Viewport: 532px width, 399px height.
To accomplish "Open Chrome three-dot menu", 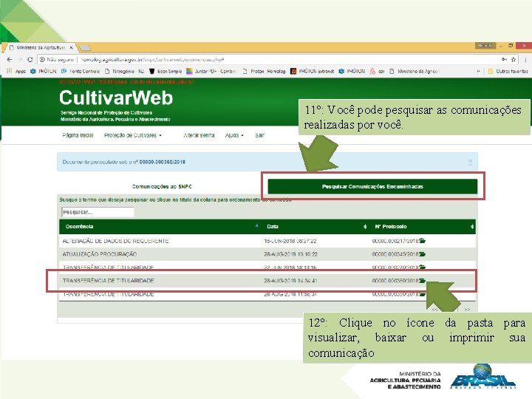I will pos(525,60).
